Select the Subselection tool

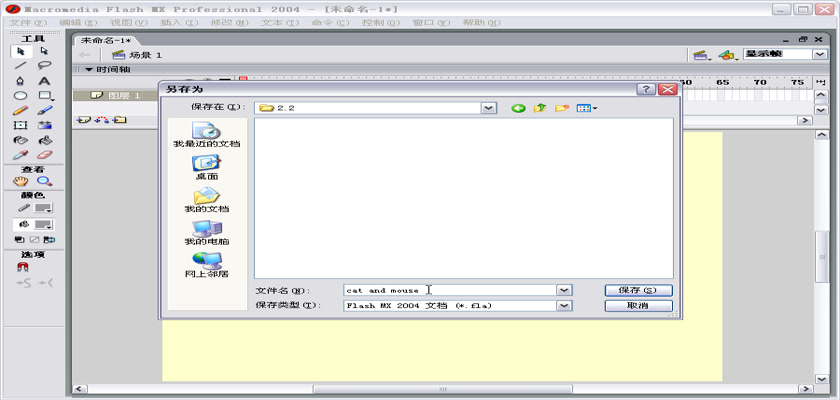[x=44, y=51]
